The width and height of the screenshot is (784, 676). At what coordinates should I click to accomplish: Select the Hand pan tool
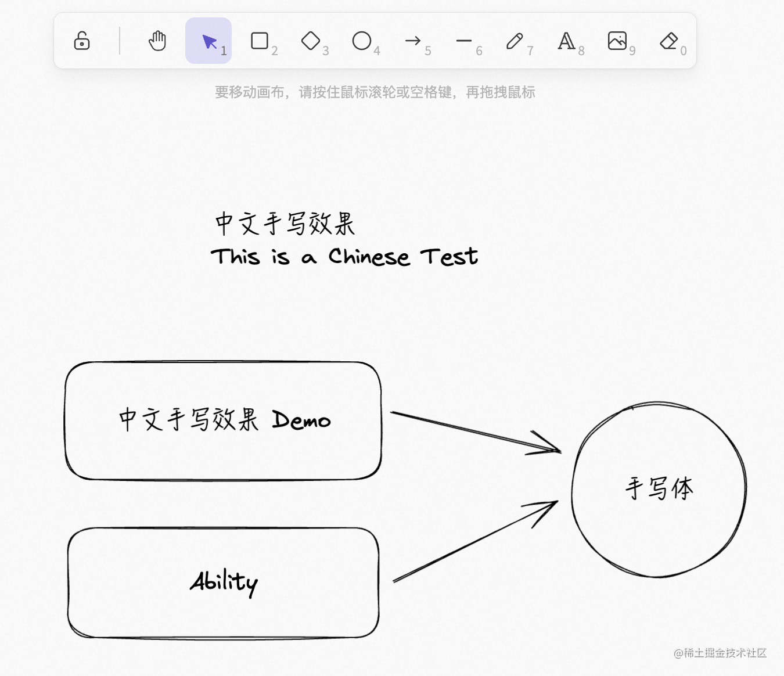157,41
